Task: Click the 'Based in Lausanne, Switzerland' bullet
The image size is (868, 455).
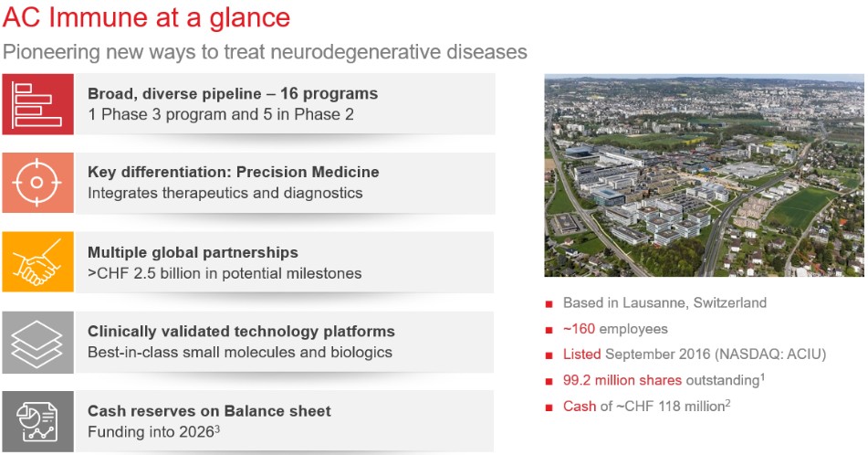Action: [664, 302]
